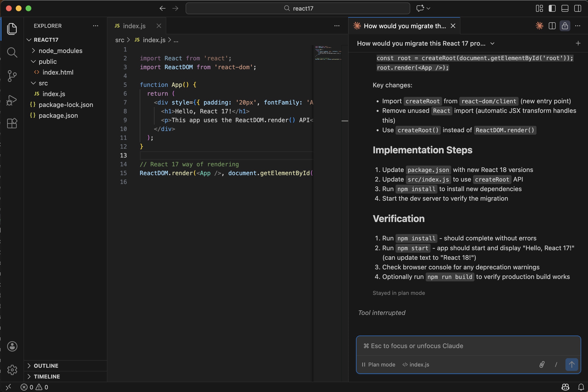The height and width of the screenshot is (392, 588).
Task: Collapse the src folder in Explorer
Action: (x=33, y=83)
